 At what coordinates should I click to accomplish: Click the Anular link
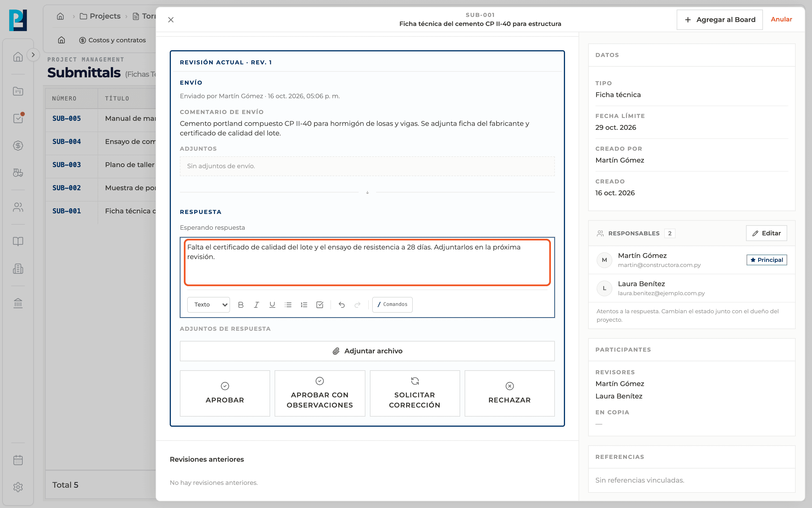click(781, 19)
